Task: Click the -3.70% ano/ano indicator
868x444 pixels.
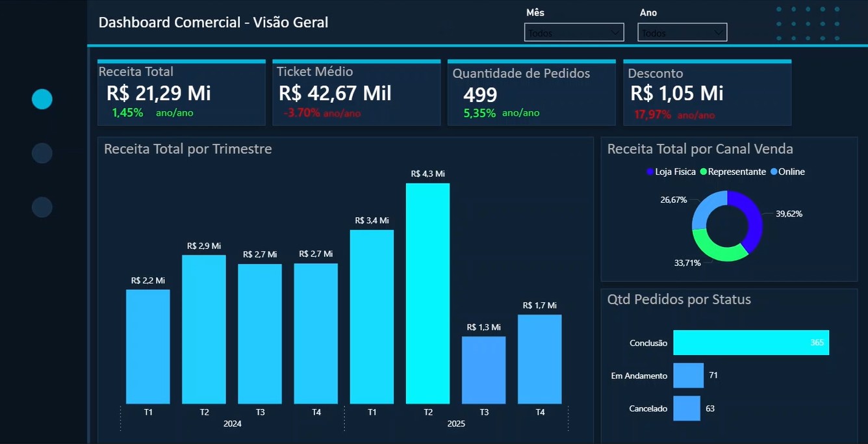Action: coord(322,113)
